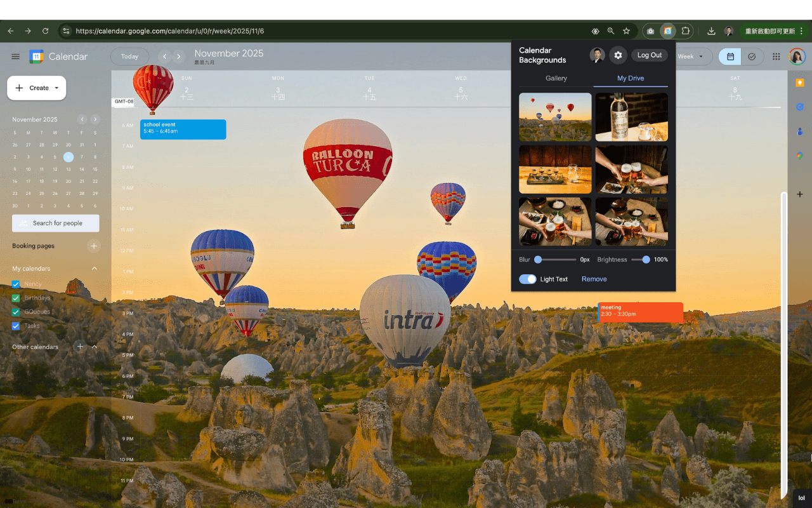
Task: Select the hot air balloon background thumbnail
Action: pos(555,117)
